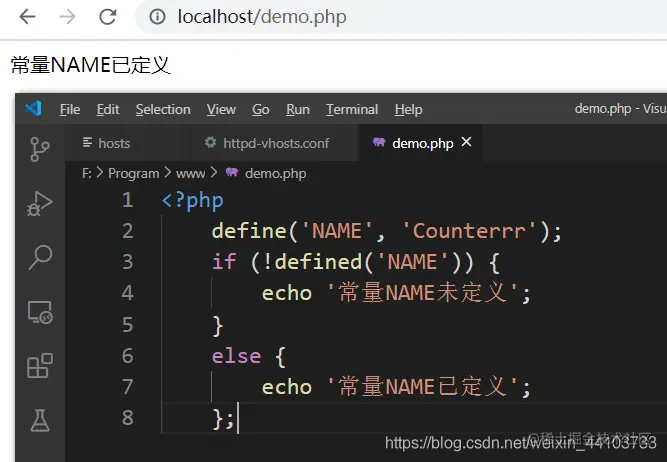Click line number 1 in the gutter
The width and height of the screenshot is (667, 462).
[128, 200]
